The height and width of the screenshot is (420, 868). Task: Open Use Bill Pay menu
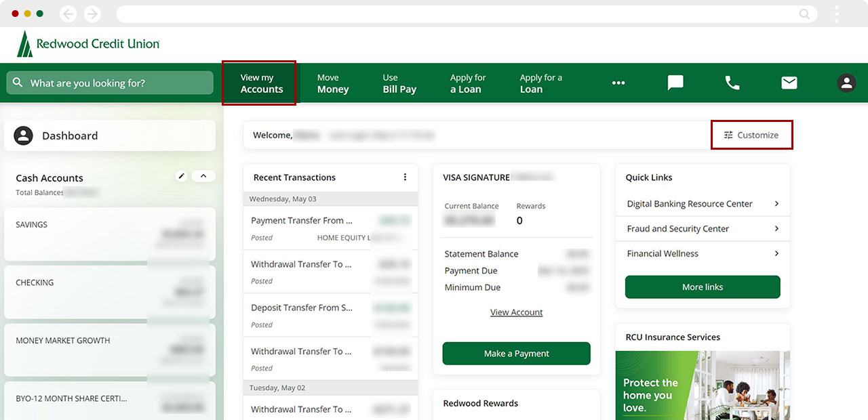(399, 83)
